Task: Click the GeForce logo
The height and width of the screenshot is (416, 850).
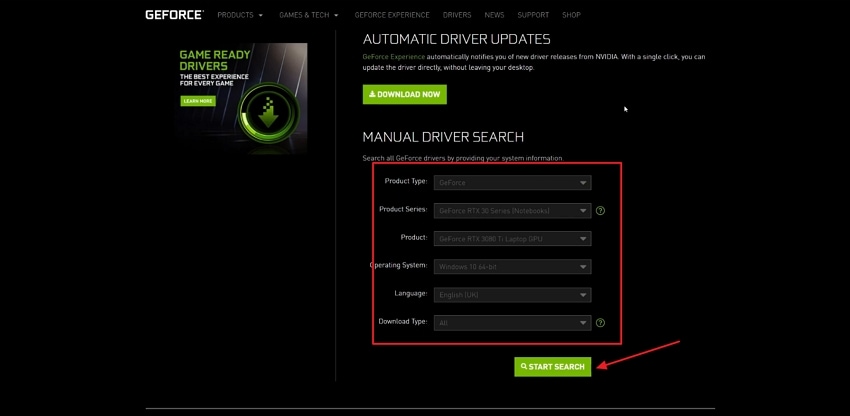Action: coord(175,15)
